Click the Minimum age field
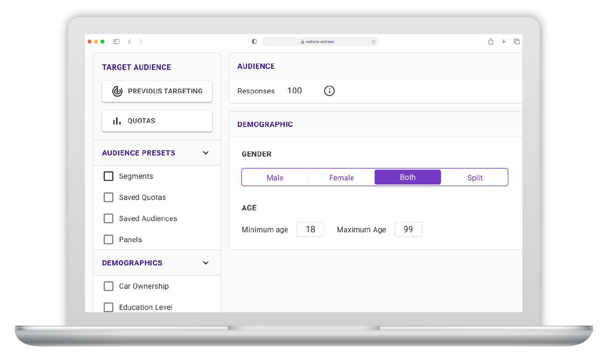Screen dimensions: 608x364 (310, 229)
